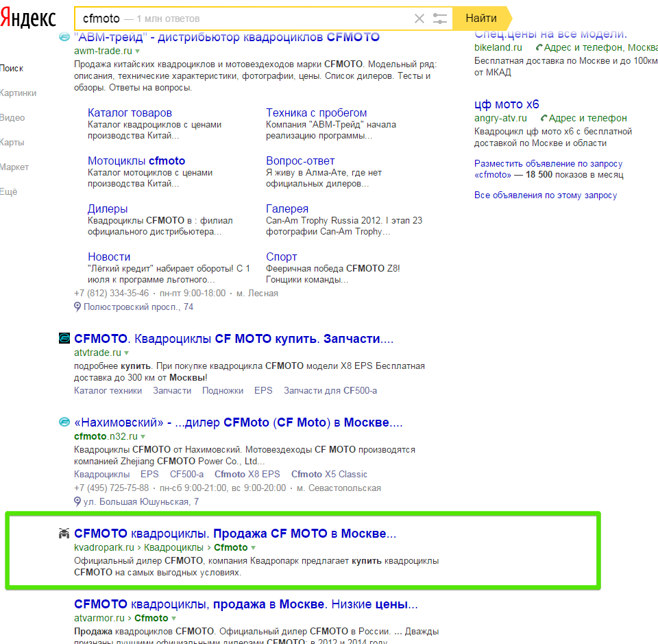The height and width of the screenshot is (644, 658).
Task: Click the Найти search button
Action: tap(482, 19)
